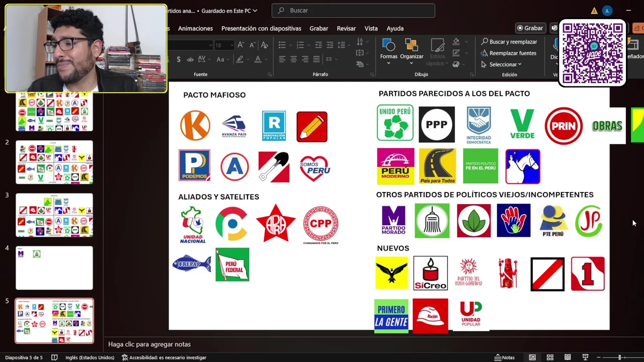Switch to the Revisar tab

click(x=346, y=28)
